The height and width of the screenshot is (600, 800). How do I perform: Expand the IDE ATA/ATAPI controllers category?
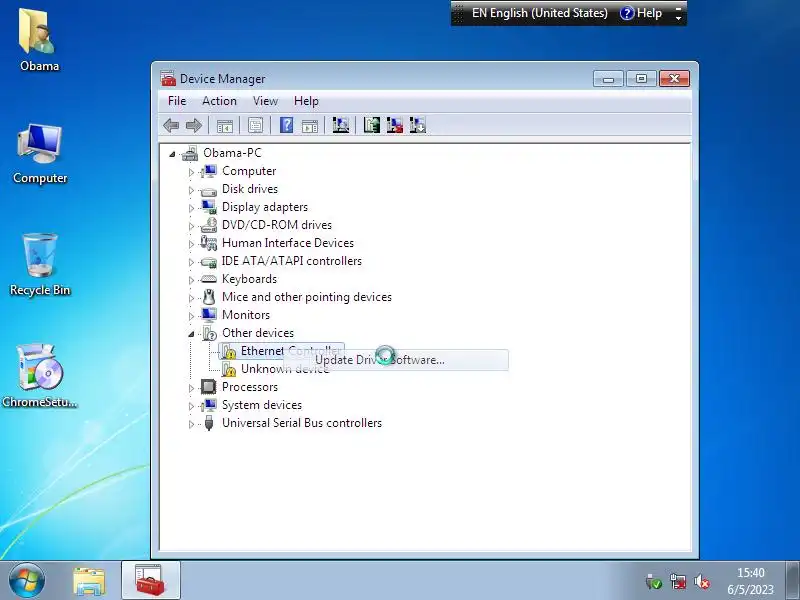[191, 262]
